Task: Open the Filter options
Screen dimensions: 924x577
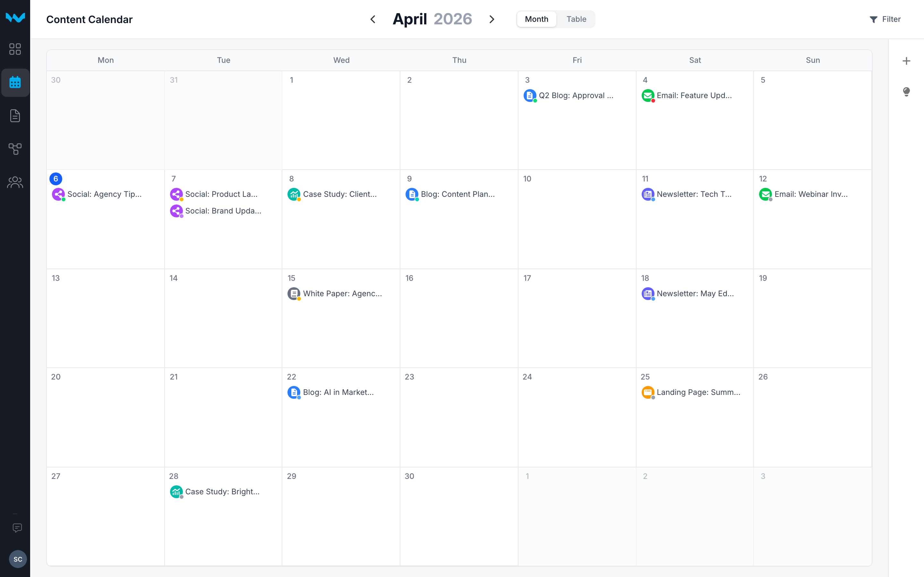Action: coord(885,19)
